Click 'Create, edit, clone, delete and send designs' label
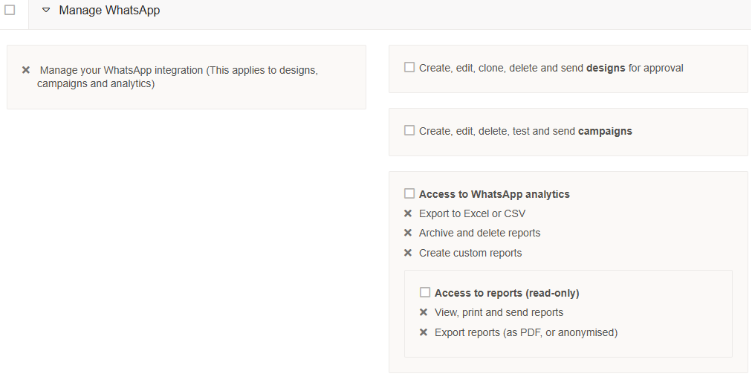The image size is (751, 376). pos(551,68)
